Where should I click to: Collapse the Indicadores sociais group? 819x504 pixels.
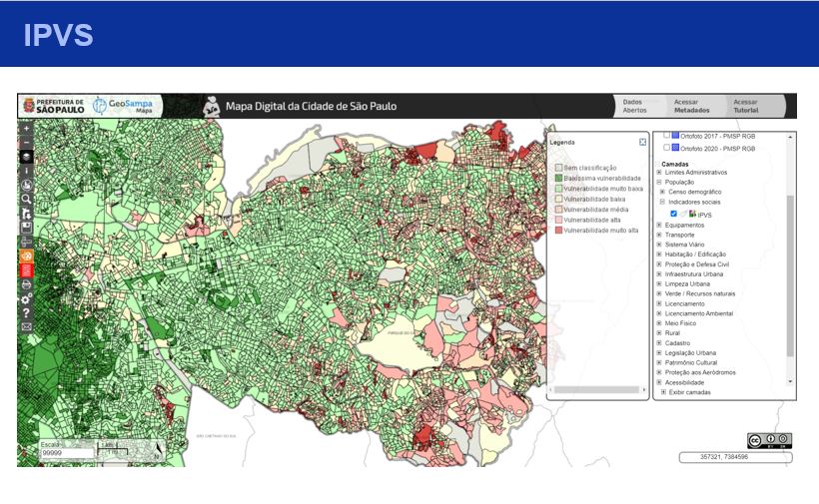coord(663,203)
